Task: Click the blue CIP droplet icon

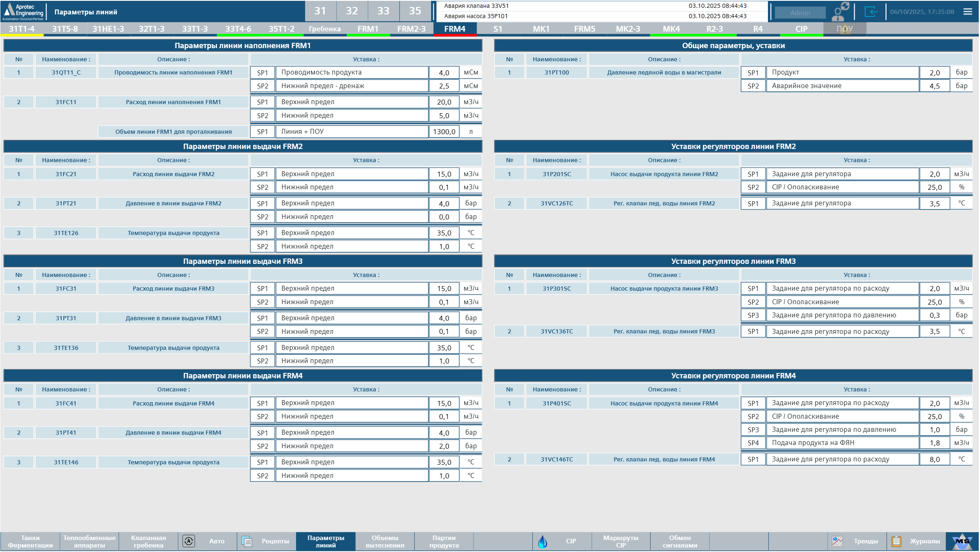Action: pyautogui.click(x=544, y=541)
